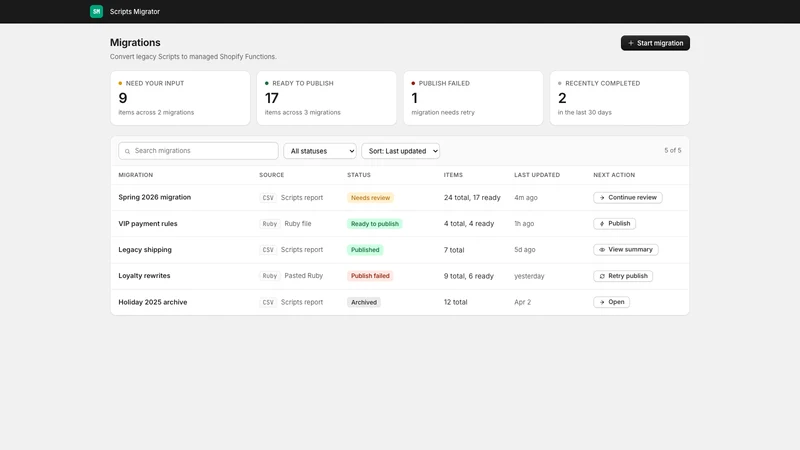Select the Legacy shipping name

coord(145,249)
